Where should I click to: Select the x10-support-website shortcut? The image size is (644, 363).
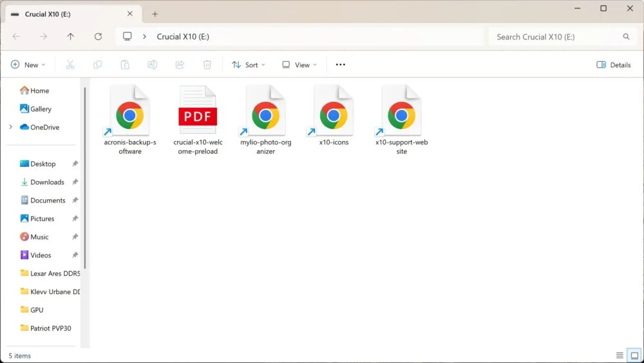401,119
